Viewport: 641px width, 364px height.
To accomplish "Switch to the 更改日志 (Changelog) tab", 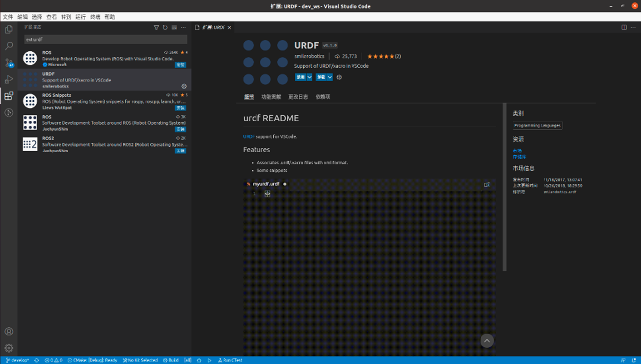I will [298, 97].
